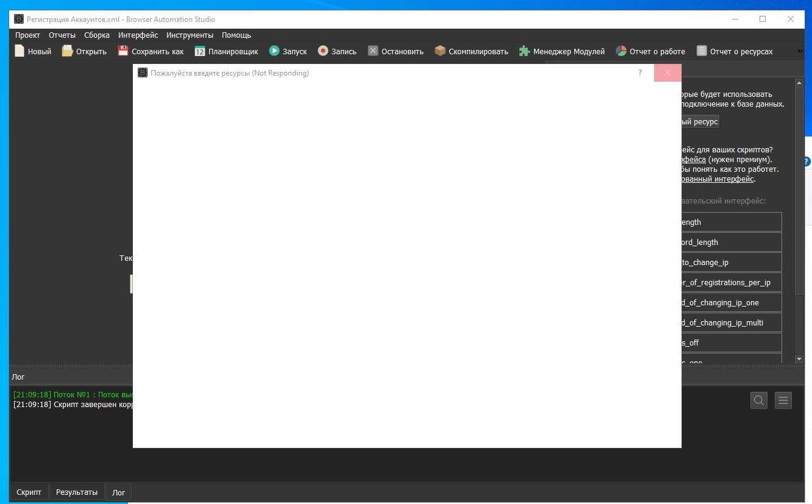Open the Сборка menu
Screen dimensions: 812x504
click(x=97, y=35)
